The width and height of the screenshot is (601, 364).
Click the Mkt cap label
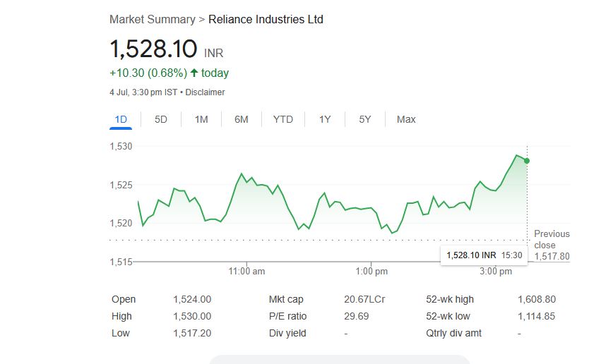coord(286,299)
